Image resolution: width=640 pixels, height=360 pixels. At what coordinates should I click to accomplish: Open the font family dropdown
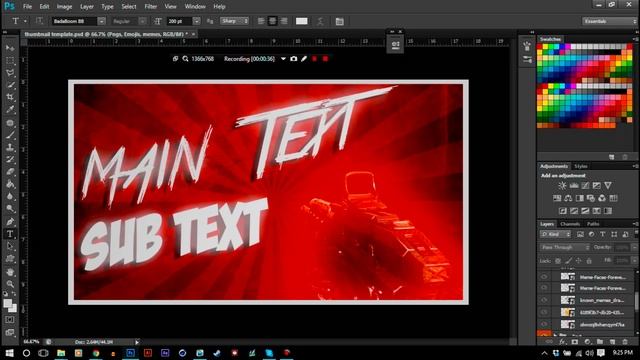[x=101, y=21]
